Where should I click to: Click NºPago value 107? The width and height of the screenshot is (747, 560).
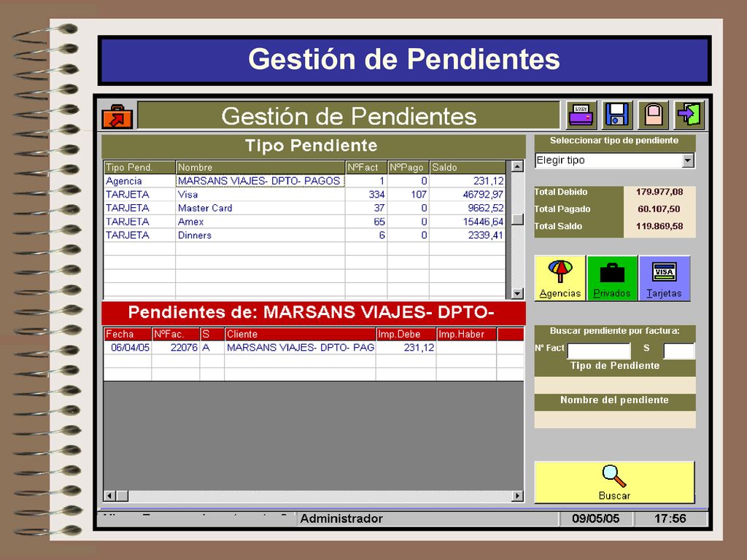[x=419, y=194]
